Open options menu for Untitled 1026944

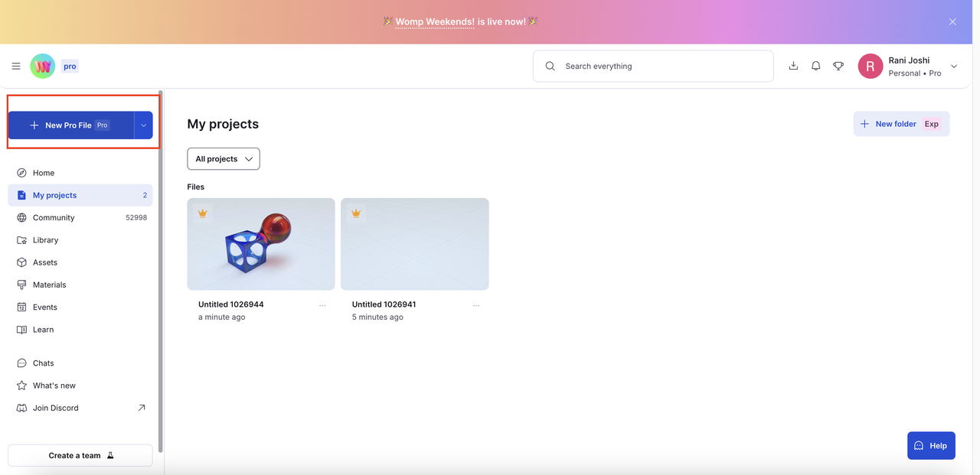pos(322,305)
